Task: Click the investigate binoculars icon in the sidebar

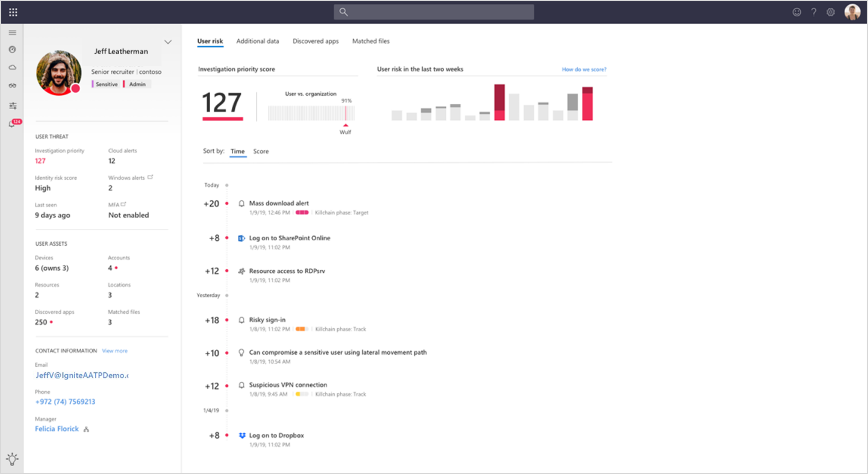Action: pyautogui.click(x=12, y=85)
